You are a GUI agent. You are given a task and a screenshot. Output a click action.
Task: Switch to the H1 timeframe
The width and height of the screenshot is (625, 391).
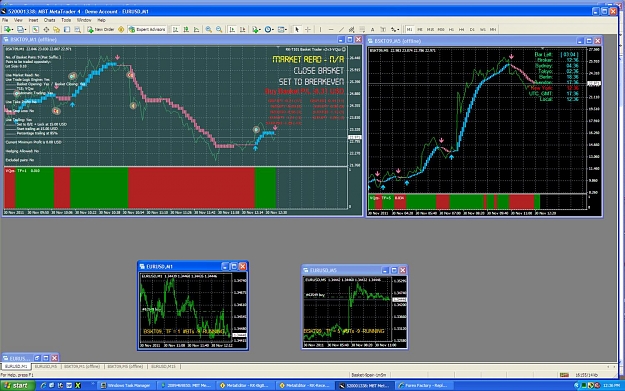click(451, 29)
